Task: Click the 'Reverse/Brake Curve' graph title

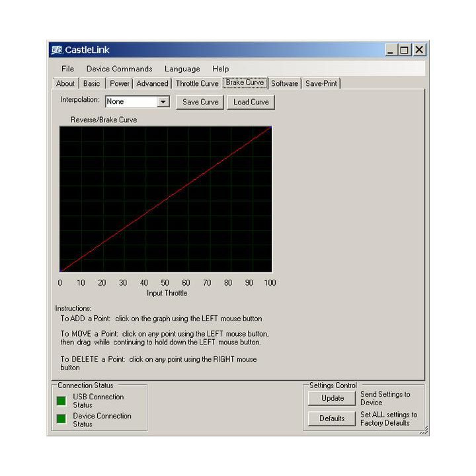Action: pos(104,120)
